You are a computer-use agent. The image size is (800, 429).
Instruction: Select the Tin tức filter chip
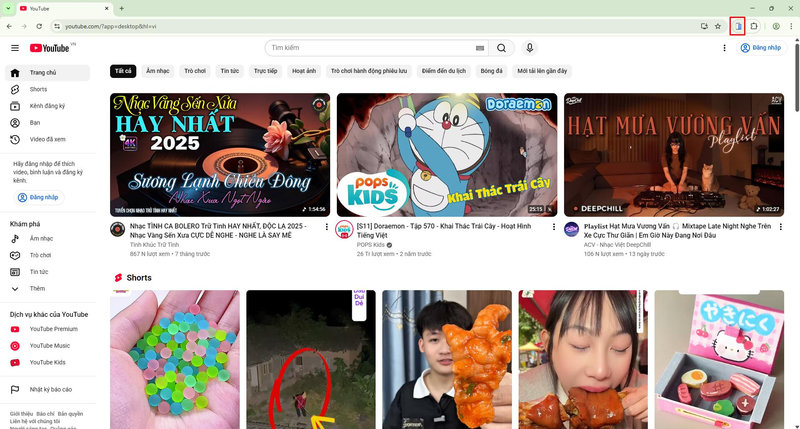tap(230, 71)
